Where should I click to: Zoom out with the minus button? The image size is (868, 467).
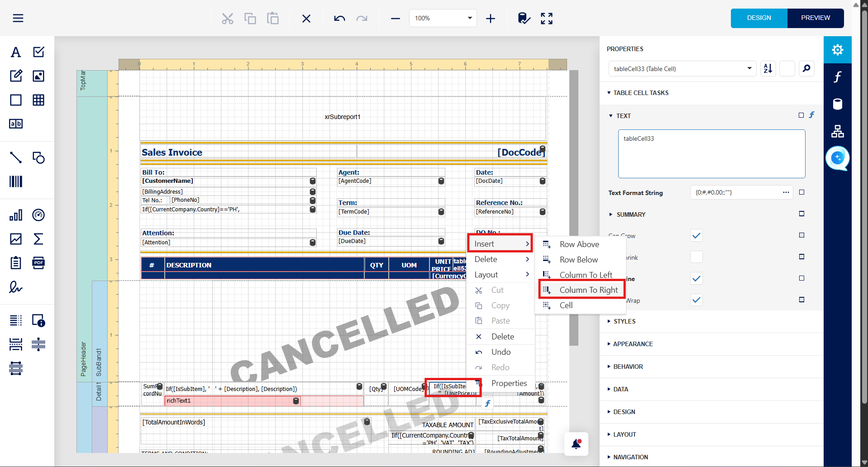coord(396,19)
